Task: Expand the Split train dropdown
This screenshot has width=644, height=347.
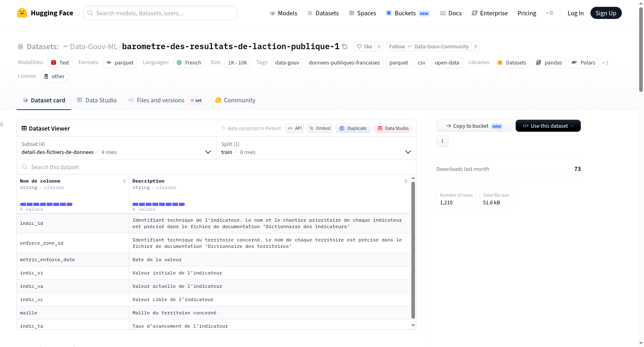Action: [x=316, y=148]
